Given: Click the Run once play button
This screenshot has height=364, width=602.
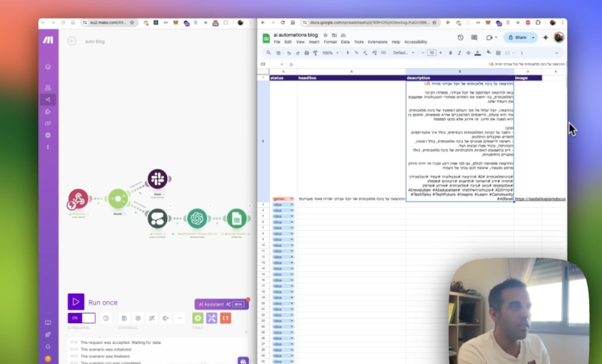Looking at the screenshot, I should point(76,302).
